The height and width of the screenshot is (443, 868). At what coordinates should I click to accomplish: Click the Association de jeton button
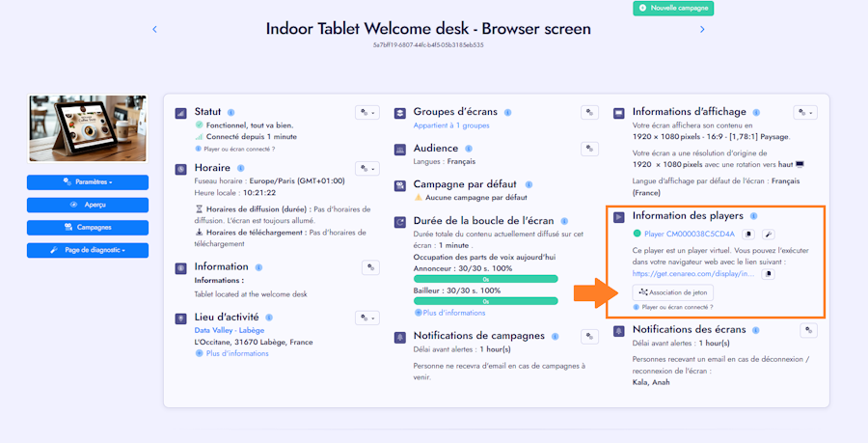[x=672, y=292]
